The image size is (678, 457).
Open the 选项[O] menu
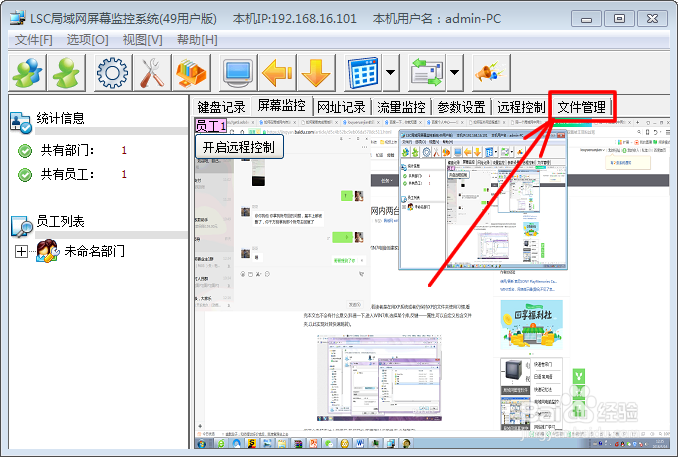click(87, 40)
